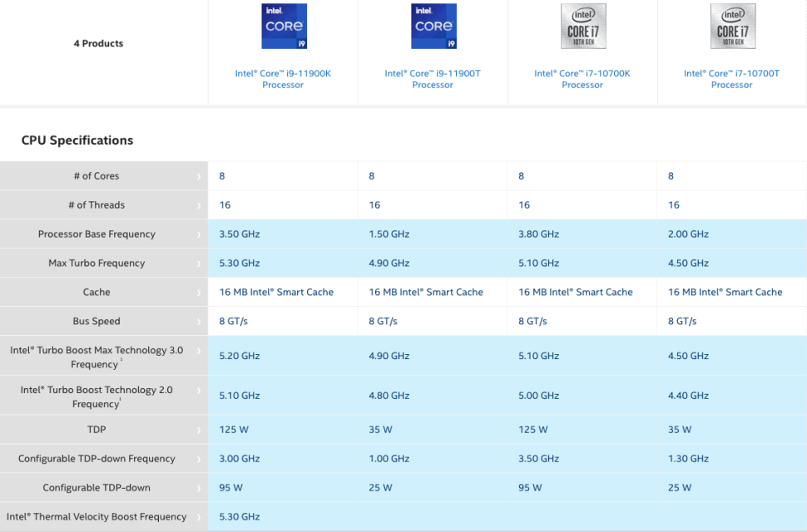Expand Turbo Boost Technology 2.0 chevron

tap(199, 390)
